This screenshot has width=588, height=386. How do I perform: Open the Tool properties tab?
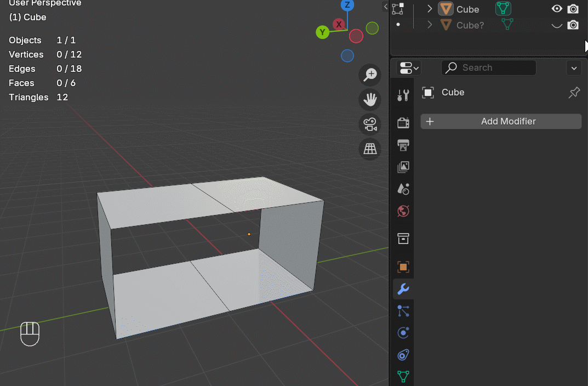(x=403, y=95)
